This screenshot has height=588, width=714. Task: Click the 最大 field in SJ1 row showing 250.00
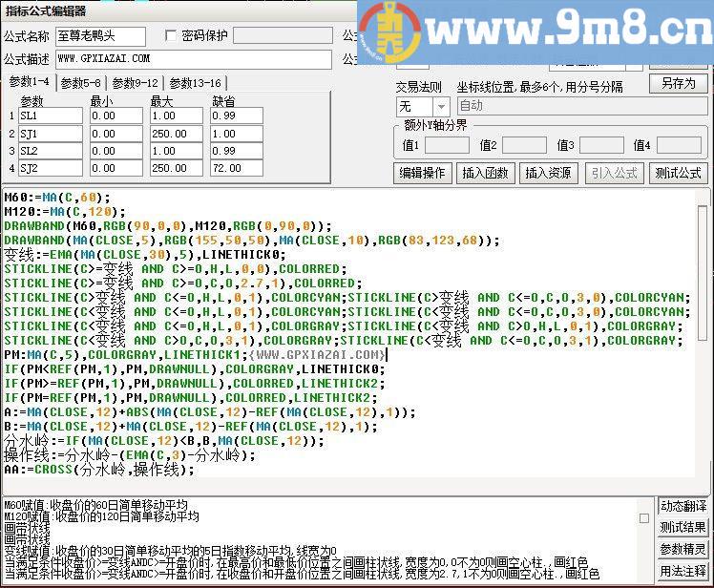point(177,134)
